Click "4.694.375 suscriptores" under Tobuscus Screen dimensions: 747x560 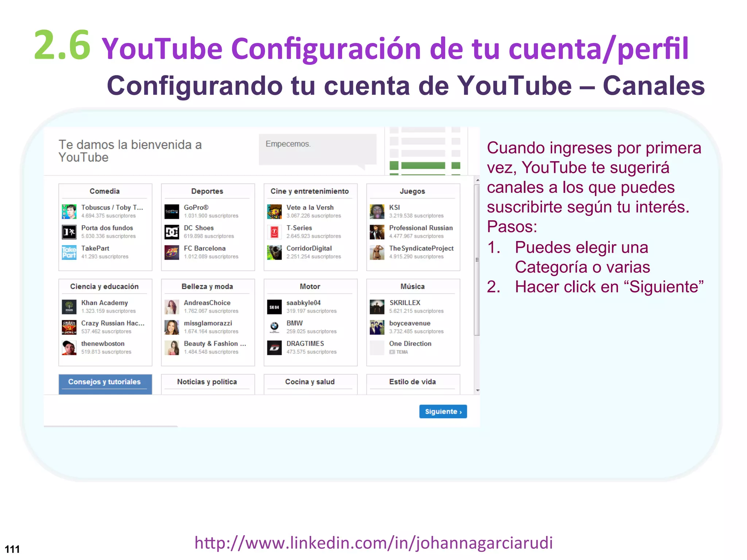pos(108,216)
